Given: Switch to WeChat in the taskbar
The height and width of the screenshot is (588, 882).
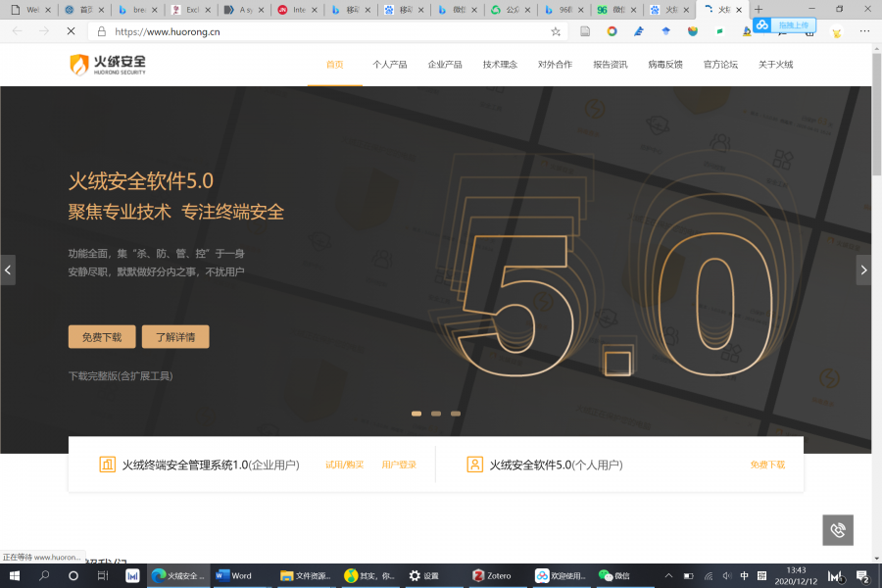Looking at the screenshot, I should [614, 575].
